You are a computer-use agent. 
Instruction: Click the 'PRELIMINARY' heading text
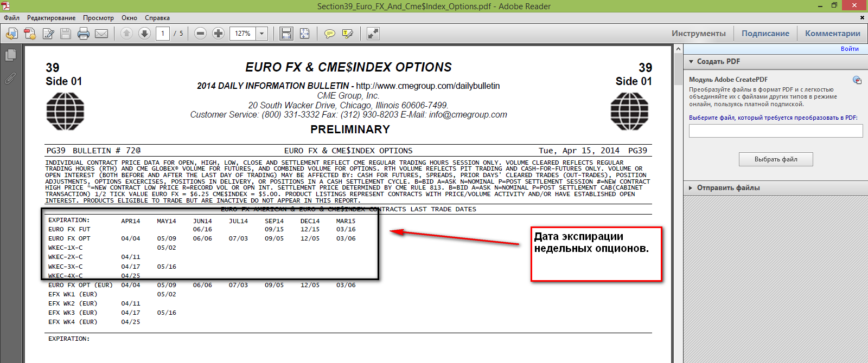pos(350,129)
